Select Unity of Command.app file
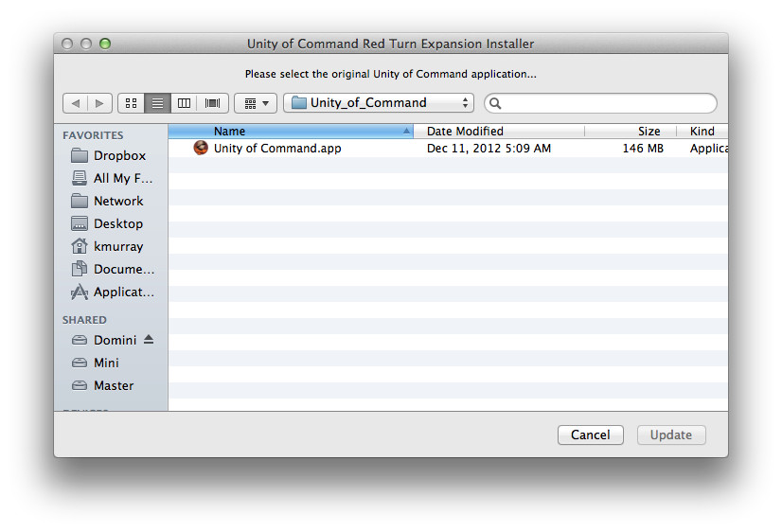Viewport: 782px width, 532px height. (x=448, y=148)
